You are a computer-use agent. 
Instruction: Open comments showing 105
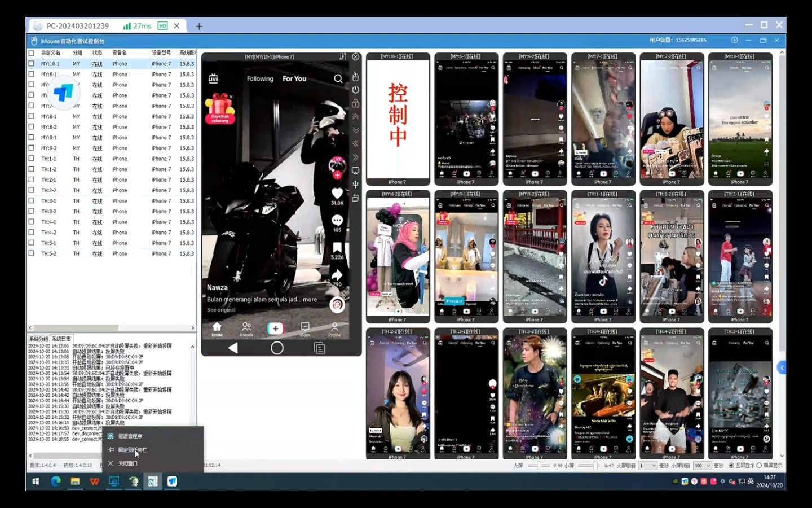click(337, 221)
